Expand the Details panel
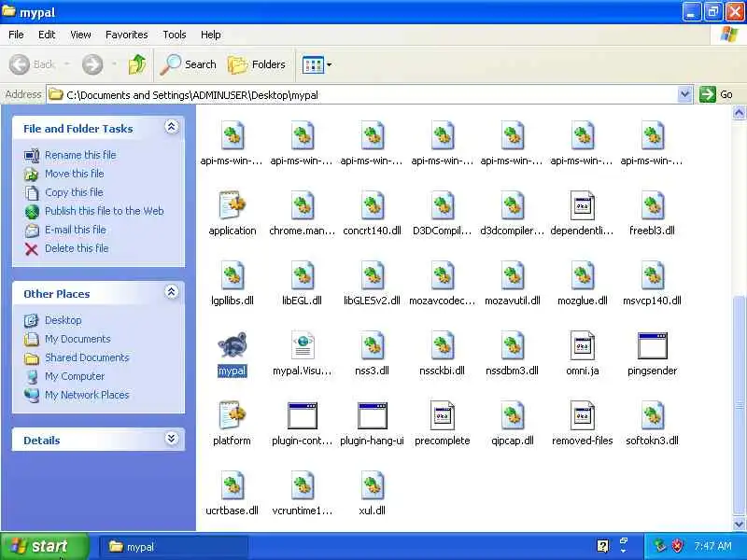This screenshot has height=560, width=747. click(x=172, y=439)
